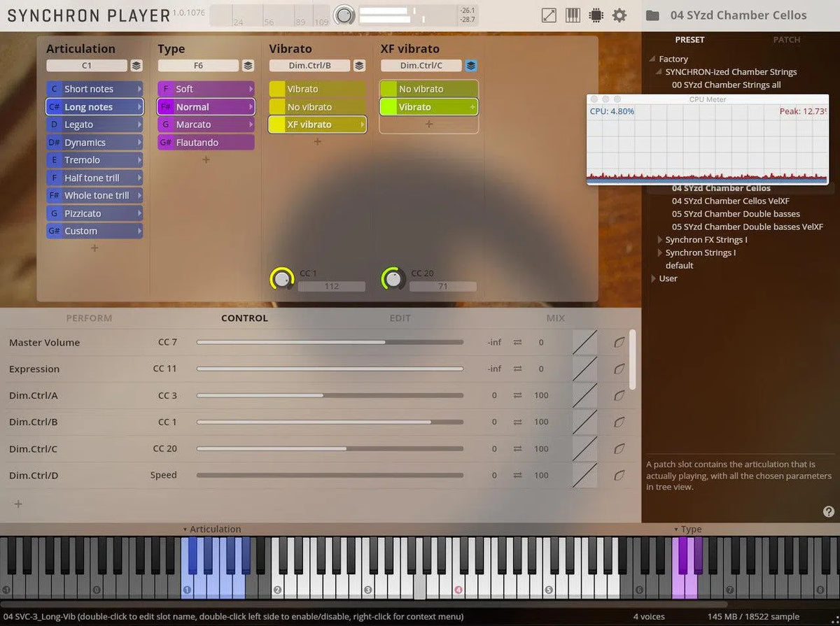Click the folder icon beside preset name
Screen dimensions: 840x626
[652, 15]
